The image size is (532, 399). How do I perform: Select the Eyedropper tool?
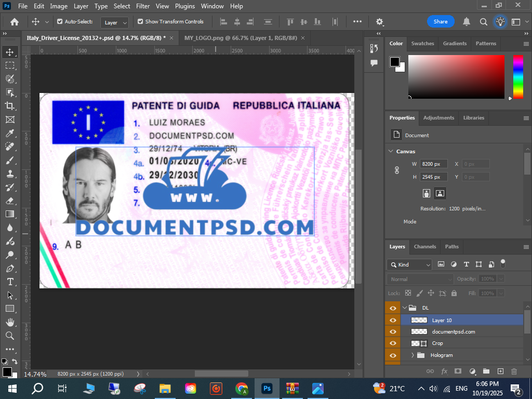tap(10, 133)
